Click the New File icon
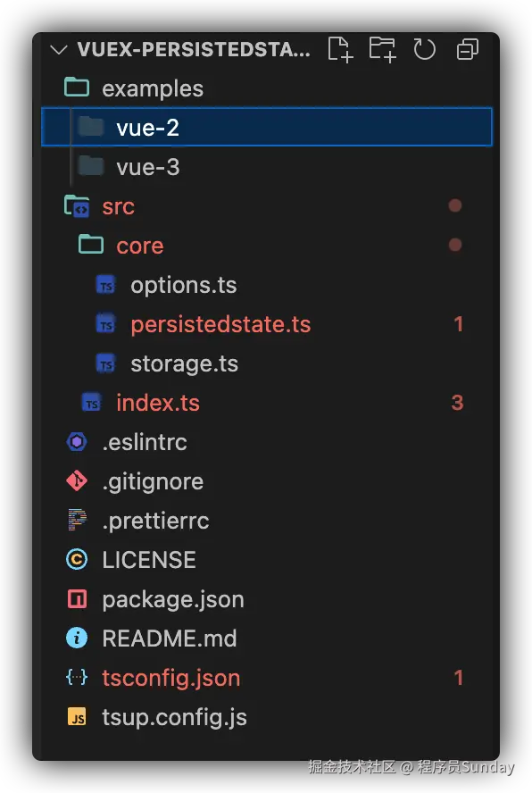The width and height of the screenshot is (532, 793). point(340,50)
